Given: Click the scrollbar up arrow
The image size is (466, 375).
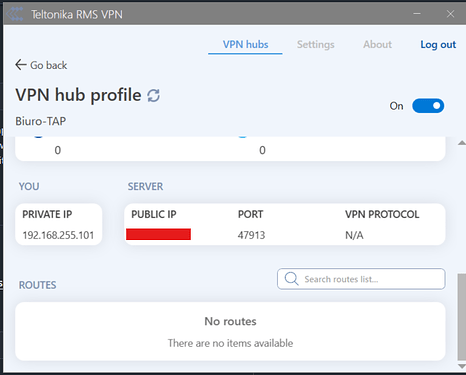Looking at the screenshot, I should tap(462, 143).
